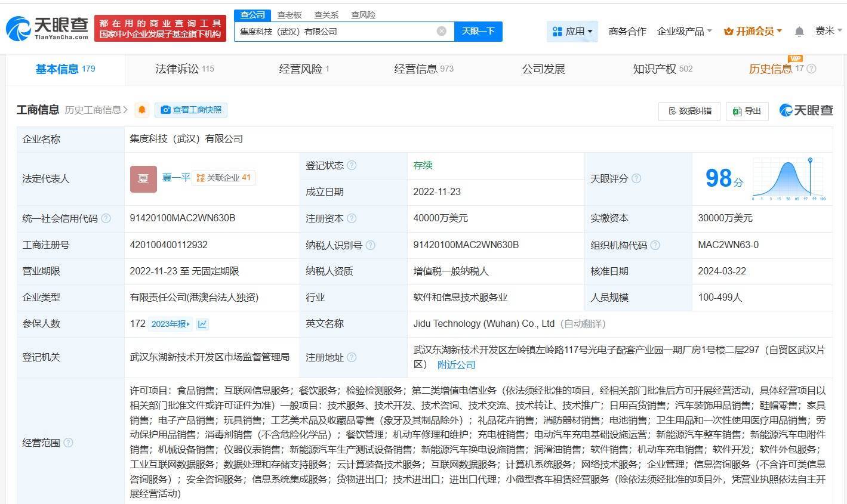The image size is (847, 504).
Task: Click the 查看工商快照 button
Action: pos(191,110)
